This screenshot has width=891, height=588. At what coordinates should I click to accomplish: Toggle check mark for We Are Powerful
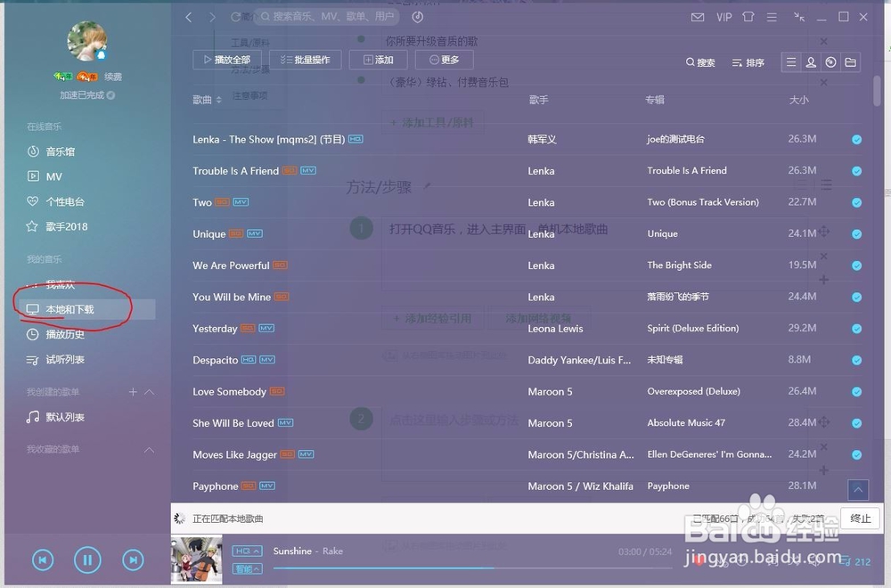click(x=856, y=265)
